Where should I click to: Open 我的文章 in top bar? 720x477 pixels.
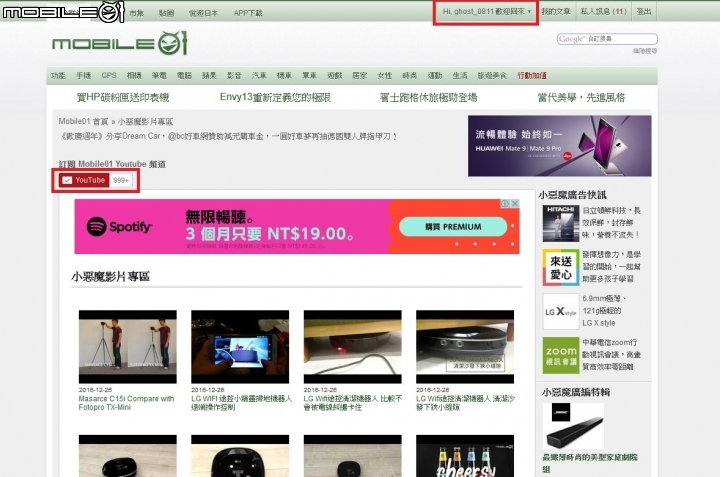coord(556,11)
